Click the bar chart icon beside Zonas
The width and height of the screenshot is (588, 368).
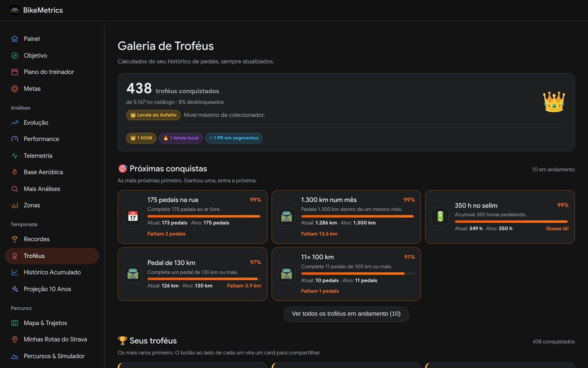coord(15,205)
